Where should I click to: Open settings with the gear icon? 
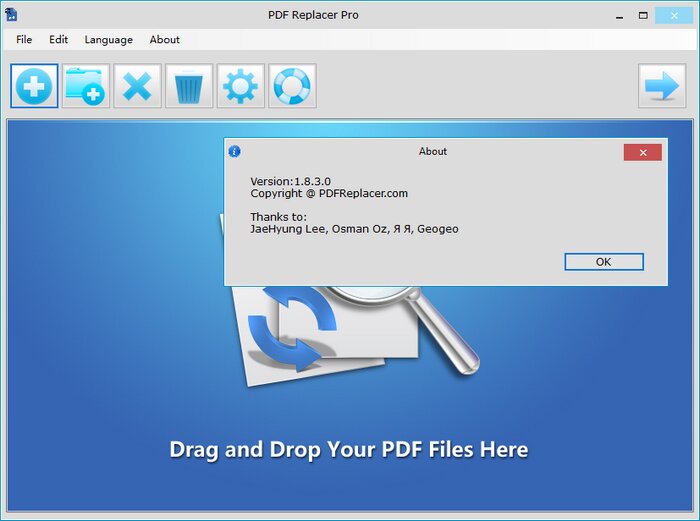coord(241,86)
